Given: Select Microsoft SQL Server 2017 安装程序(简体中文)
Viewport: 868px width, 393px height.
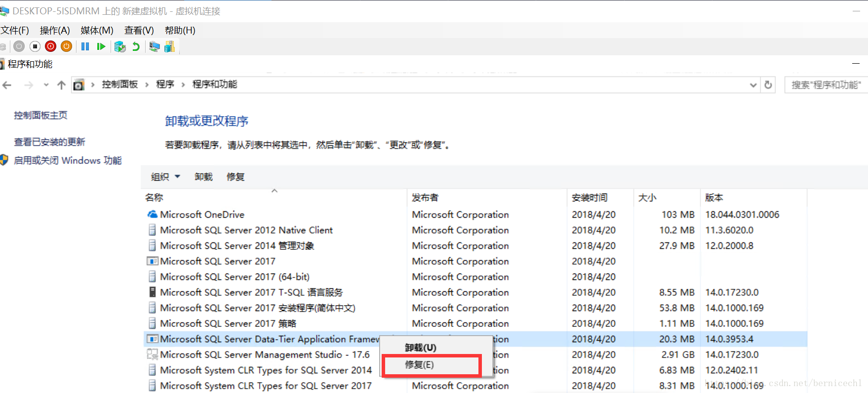Looking at the screenshot, I should [258, 308].
